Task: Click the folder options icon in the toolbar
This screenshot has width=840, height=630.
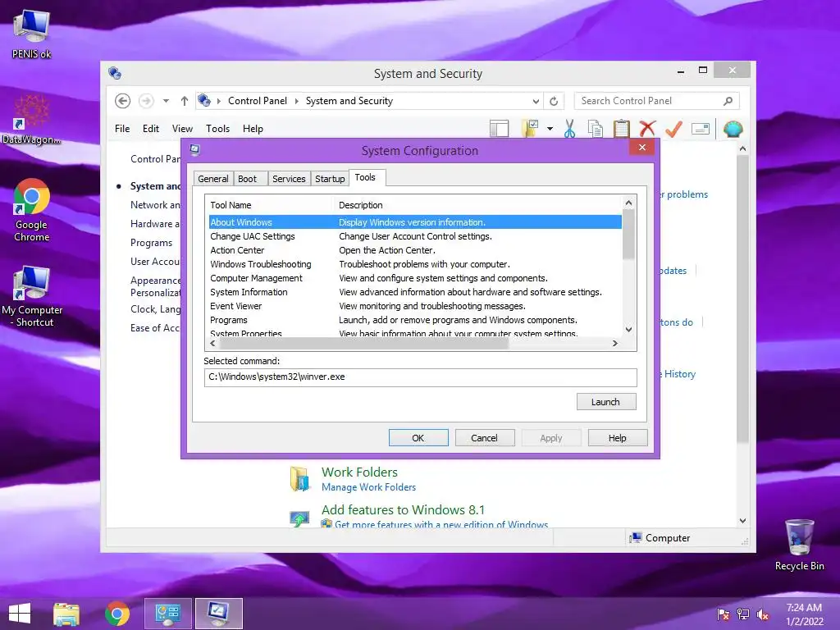Action: point(529,129)
